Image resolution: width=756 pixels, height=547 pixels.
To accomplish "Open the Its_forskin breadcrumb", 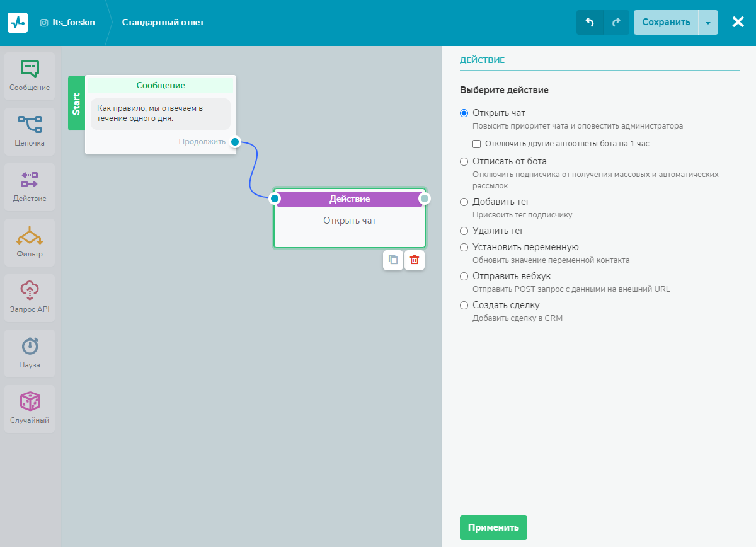I will pyautogui.click(x=74, y=23).
